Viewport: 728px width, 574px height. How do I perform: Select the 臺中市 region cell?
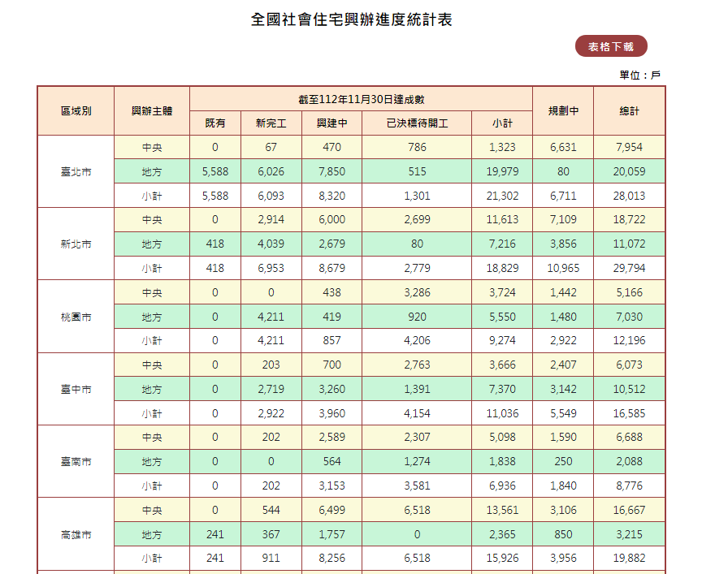76,390
